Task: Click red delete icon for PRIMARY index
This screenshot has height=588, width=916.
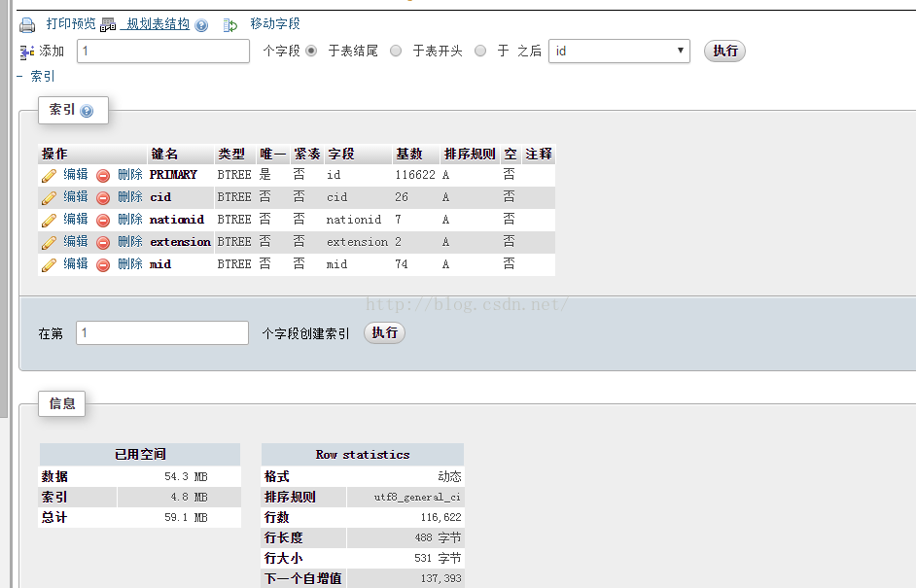Action: (103, 176)
